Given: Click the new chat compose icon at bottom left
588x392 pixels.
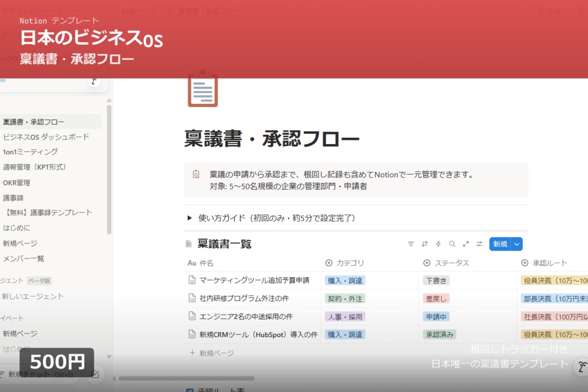Looking at the screenshot, I should [95, 373].
